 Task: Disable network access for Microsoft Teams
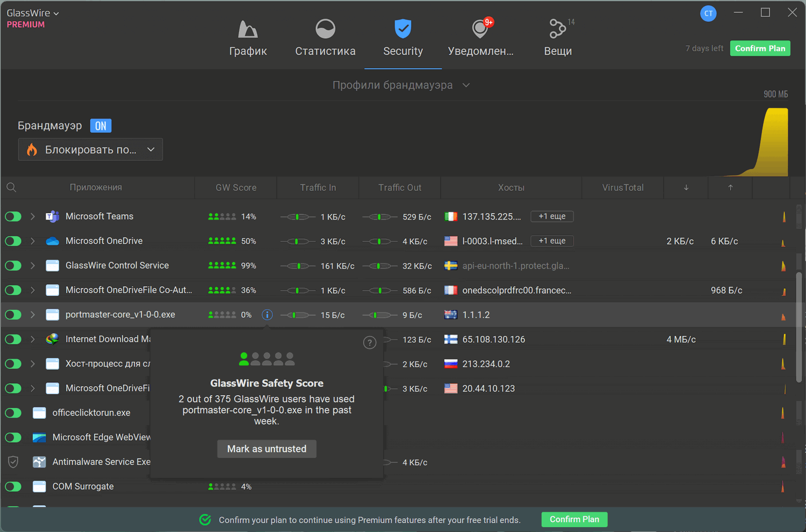point(13,216)
